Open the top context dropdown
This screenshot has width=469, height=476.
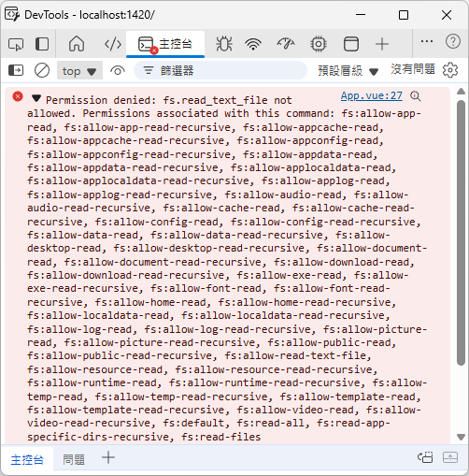click(79, 70)
